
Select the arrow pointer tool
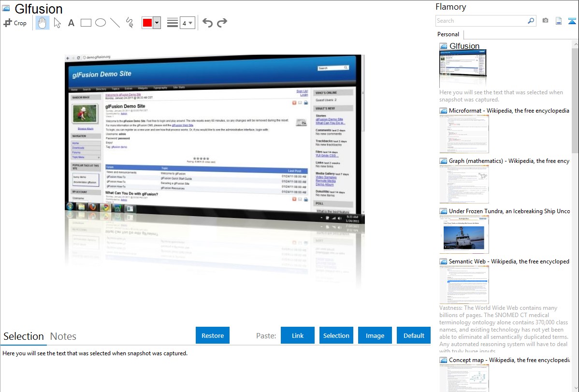(57, 23)
